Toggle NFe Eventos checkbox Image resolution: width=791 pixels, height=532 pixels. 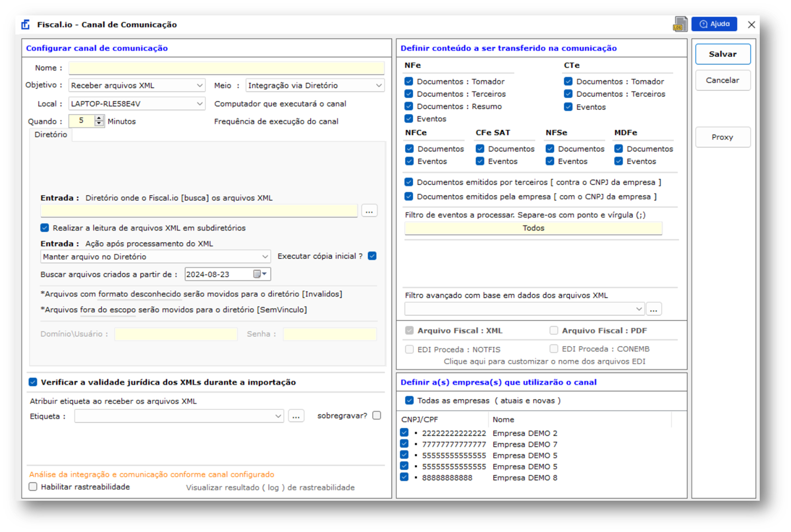[x=409, y=118]
